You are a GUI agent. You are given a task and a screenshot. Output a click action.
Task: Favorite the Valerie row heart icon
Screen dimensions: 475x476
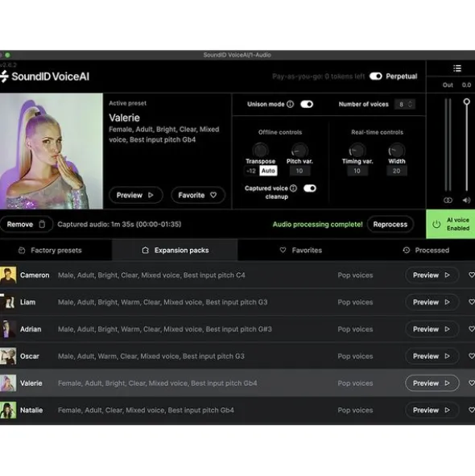click(x=471, y=383)
